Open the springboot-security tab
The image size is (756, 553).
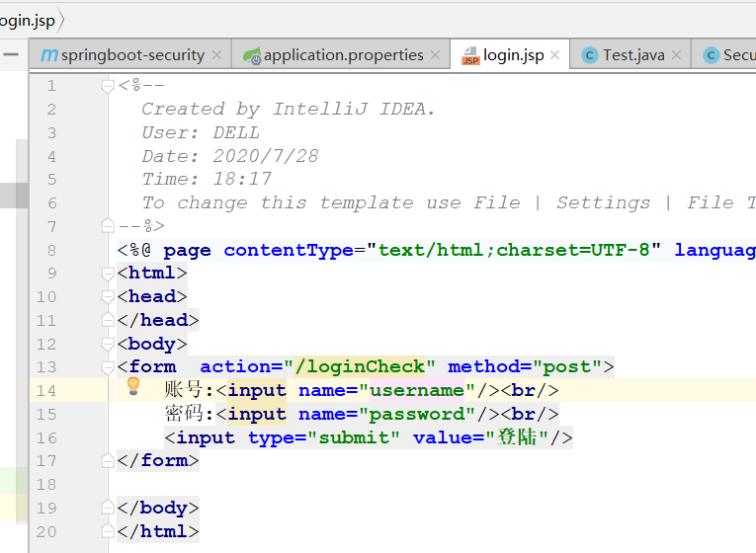(x=132, y=55)
